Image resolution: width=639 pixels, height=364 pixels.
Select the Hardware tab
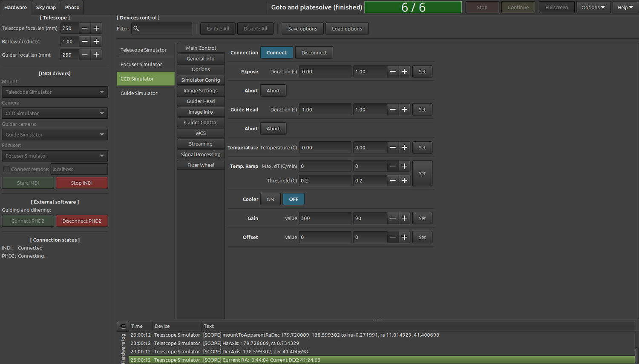coord(15,7)
